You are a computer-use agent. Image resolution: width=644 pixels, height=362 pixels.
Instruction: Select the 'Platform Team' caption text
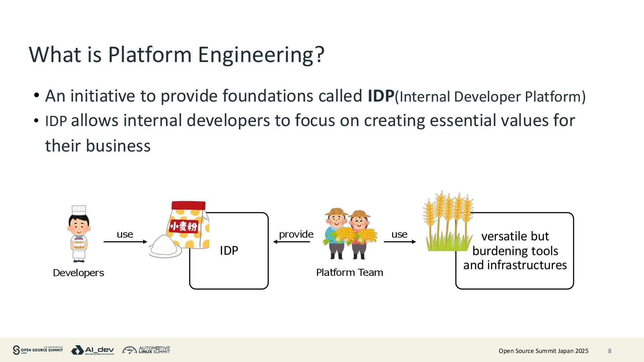(x=350, y=273)
